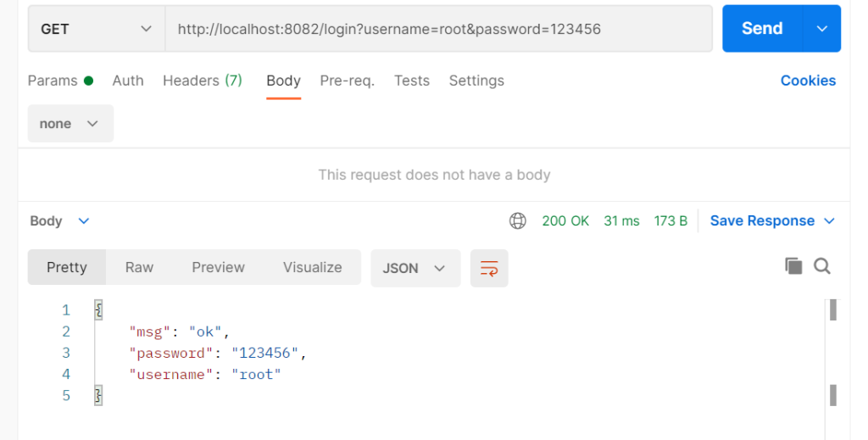Open search in response body
This screenshot has width=868, height=440.
click(x=821, y=266)
